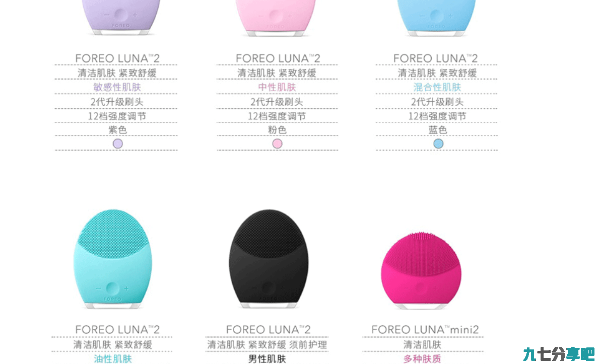Open the magenta LUNA mini2 product image
This screenshot has height=364, width=597.
point(421,270)
